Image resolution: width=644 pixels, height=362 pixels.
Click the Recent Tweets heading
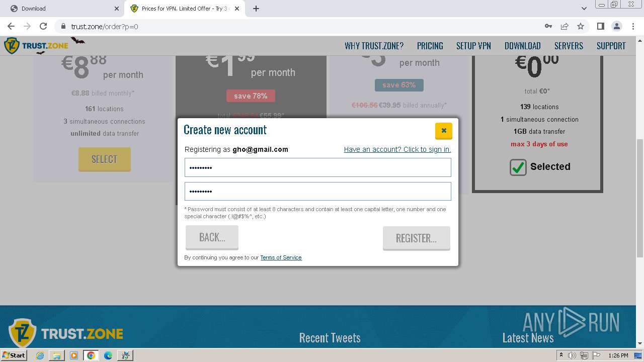330,338
